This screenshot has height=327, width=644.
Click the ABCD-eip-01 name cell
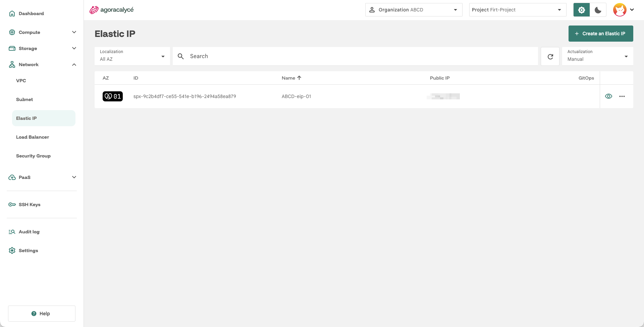(297, 96)
